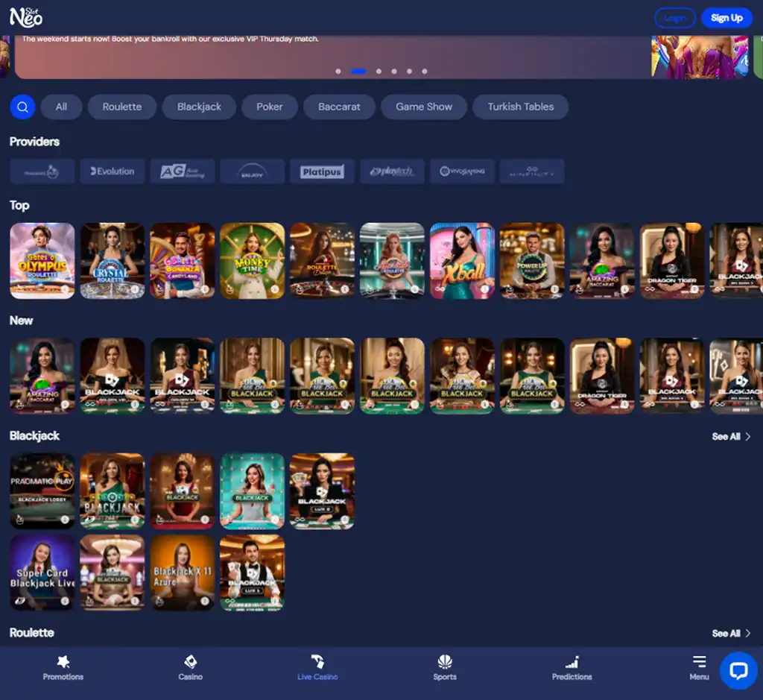Filter by Evolution provider logo
Screen dimensions: 763x700
tap(113, 171)
